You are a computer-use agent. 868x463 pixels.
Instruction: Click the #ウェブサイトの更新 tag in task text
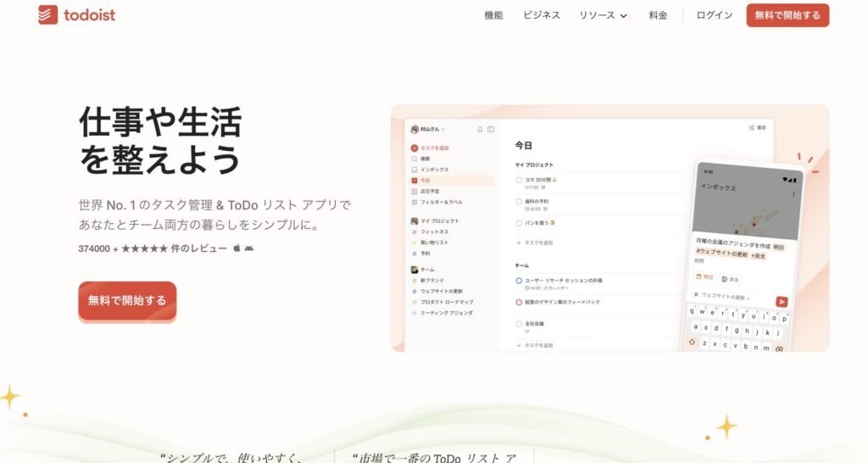(x=721, y=253)
